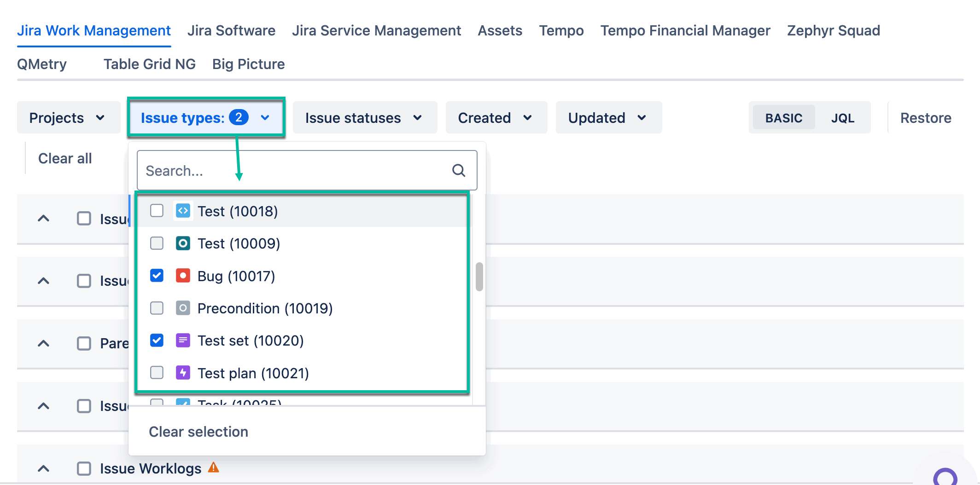Enable the Issue Worklogs checkbox
Image resolution: width=980 pixels, height=485 pixels.
[x=84, y=468]
